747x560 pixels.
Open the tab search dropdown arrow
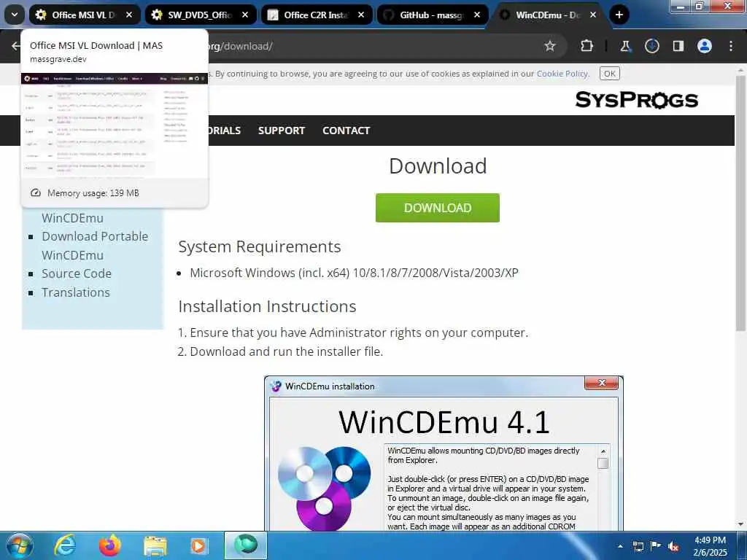15,15
